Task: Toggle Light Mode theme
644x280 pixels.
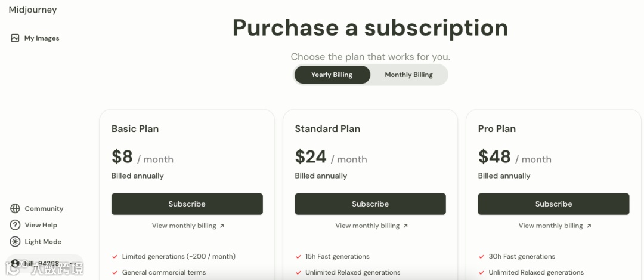Action: pyautogui.click(x=43, y=242)
